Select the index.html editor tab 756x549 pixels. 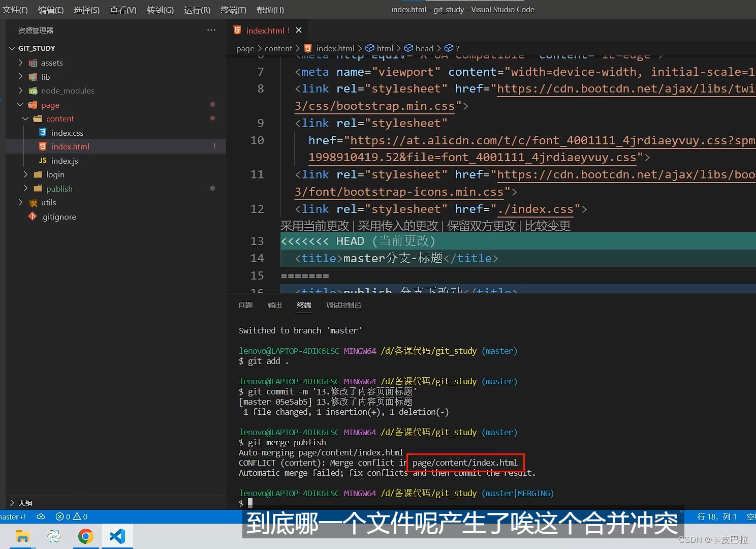(x=267, y=30)
